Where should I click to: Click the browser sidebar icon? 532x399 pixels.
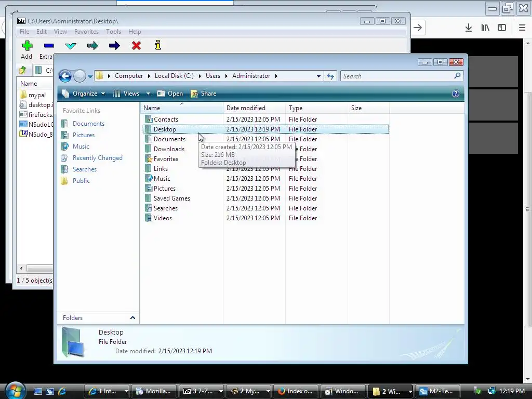point(502,28)
